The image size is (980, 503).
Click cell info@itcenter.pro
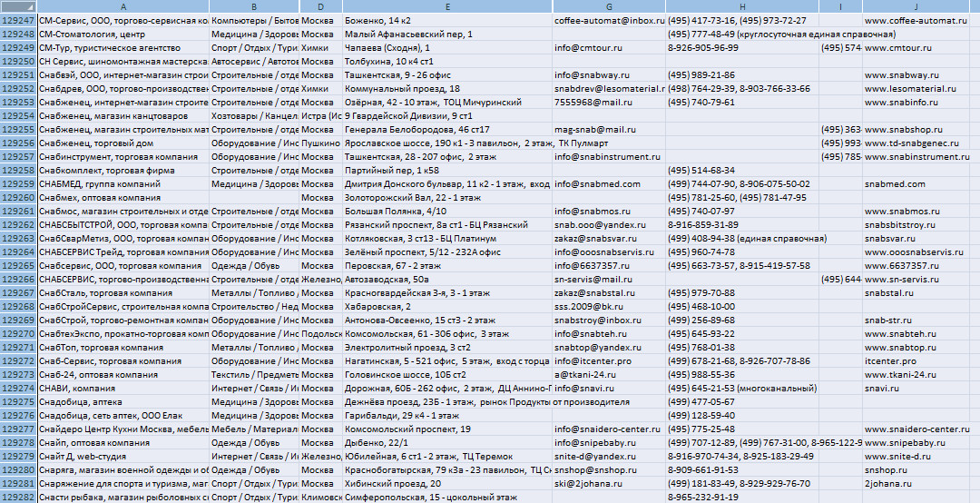click(610, 361)
